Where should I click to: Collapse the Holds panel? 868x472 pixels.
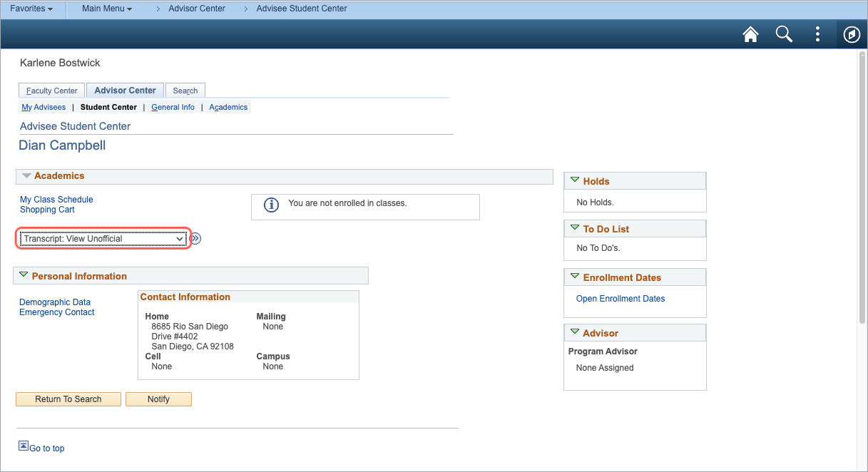tap(575, 180)
